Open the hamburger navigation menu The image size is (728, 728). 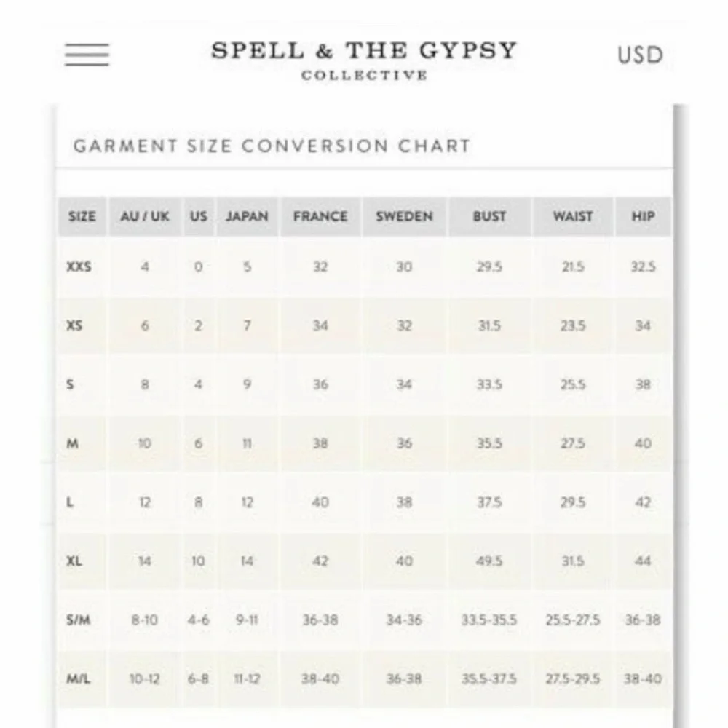pyautogui.click(x=87, y=55)
